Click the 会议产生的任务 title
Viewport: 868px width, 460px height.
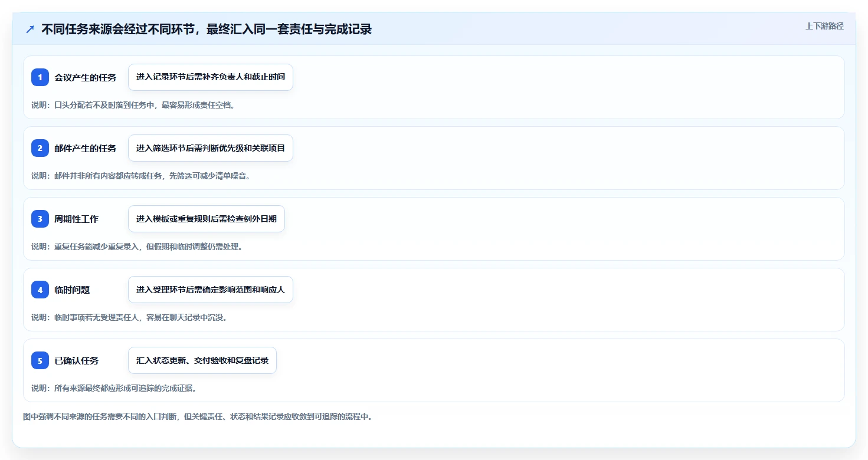pyautogui.click(x=86, y=77)
